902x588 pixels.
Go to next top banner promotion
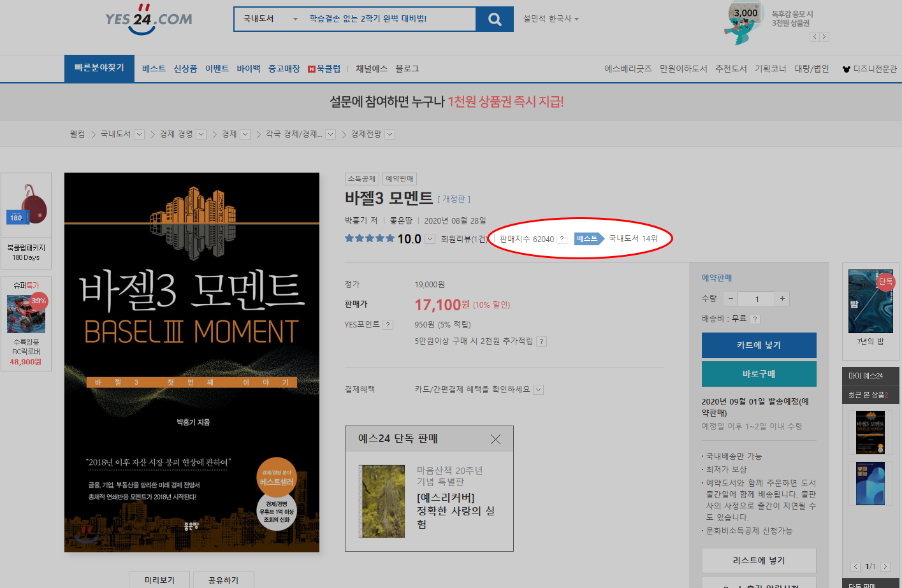point(824,37)
